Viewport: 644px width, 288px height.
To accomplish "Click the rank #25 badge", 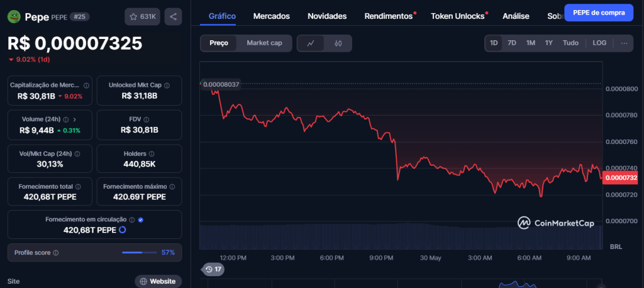I will click(x=79, y=17).
